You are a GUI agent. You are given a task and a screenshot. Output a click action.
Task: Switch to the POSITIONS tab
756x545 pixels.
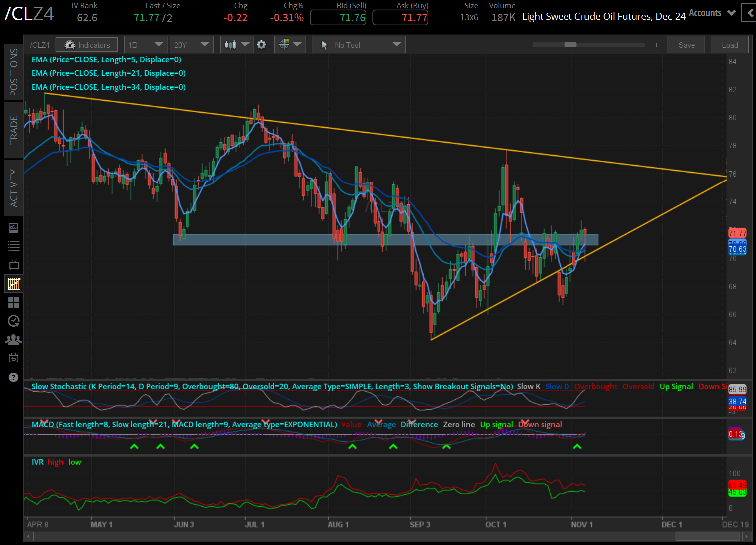pos(14,72)
